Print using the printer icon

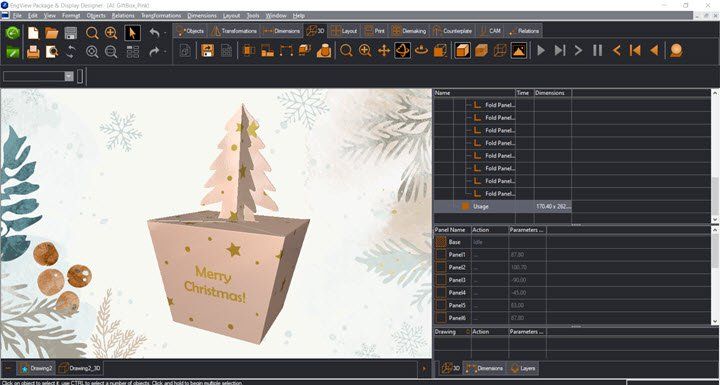coord(33,51)
